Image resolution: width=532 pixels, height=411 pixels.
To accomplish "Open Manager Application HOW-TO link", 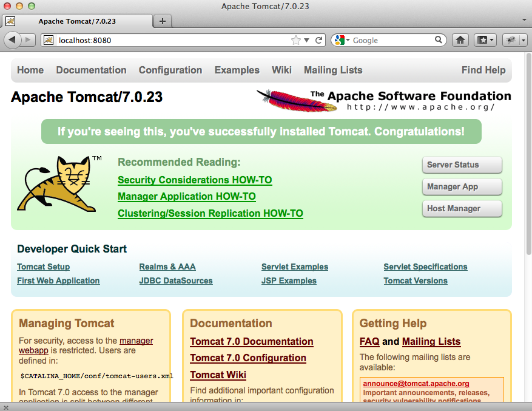I will coord(187,196).
